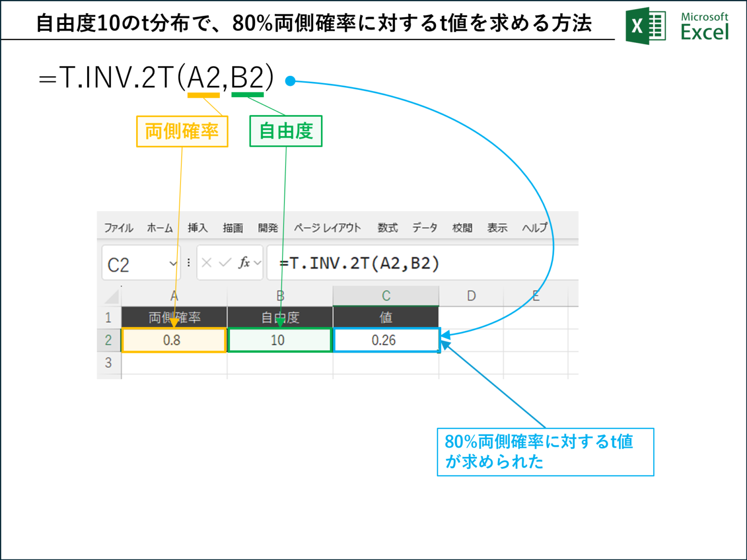Open the ファイル menu
This screenshot has height=560, width=747.
pyautogui.click(x=118, y=227)
